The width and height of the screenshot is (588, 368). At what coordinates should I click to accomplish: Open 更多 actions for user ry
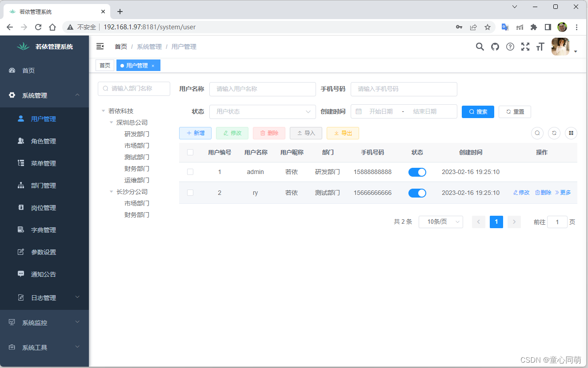click(563, 193)
